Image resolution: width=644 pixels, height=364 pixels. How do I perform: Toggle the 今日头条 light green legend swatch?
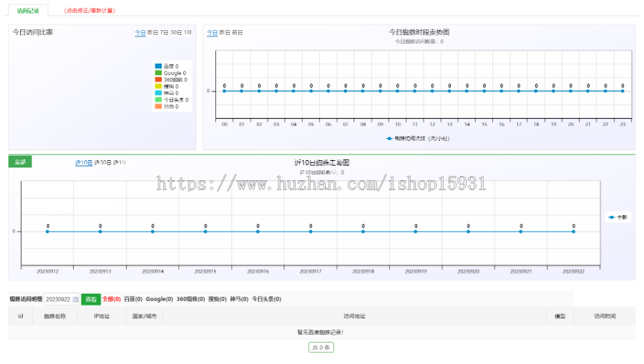(158, 99)
